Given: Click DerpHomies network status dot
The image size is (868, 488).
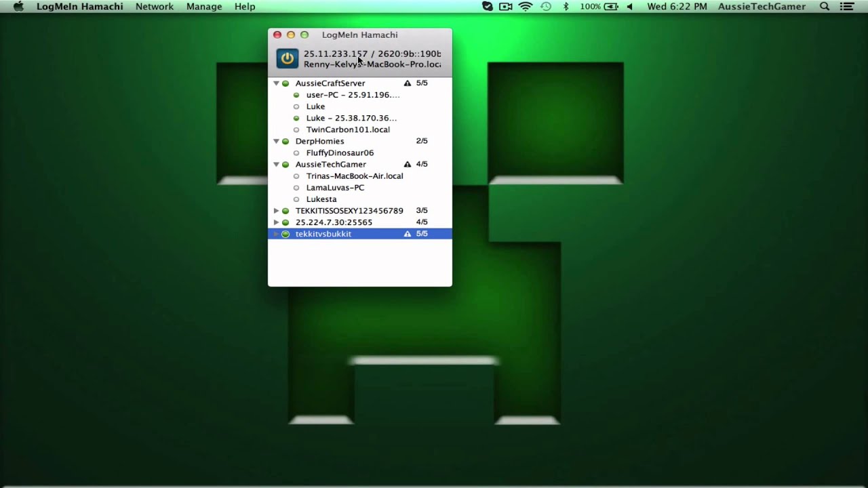Looking at the screenshot, I should (285, 141).
